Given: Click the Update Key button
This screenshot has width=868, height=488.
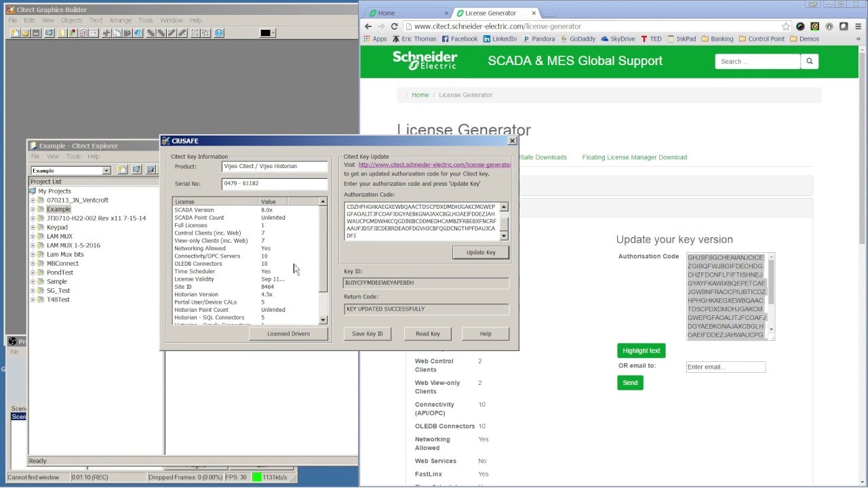Looking at the screenshot, I should pos(481,252).
